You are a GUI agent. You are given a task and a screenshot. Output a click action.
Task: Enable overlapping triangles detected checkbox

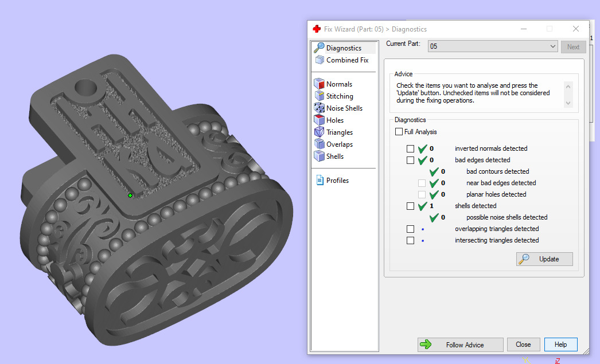coord(410,229)
